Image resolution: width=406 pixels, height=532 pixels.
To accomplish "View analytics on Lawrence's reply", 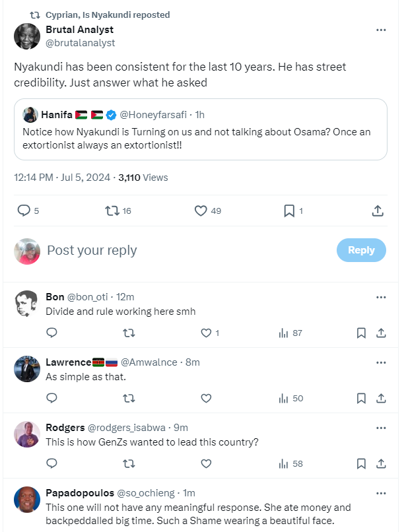I will click(x=284, y=398).
